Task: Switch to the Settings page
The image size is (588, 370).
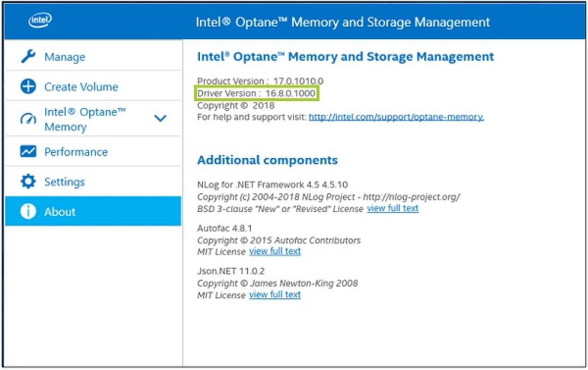Action: [93, 181]
